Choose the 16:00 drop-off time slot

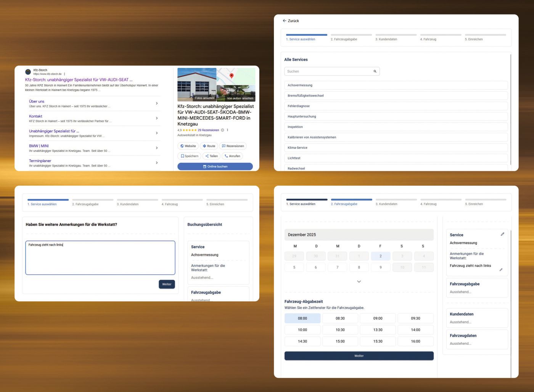pyautogui.click(x=415, y=341)
